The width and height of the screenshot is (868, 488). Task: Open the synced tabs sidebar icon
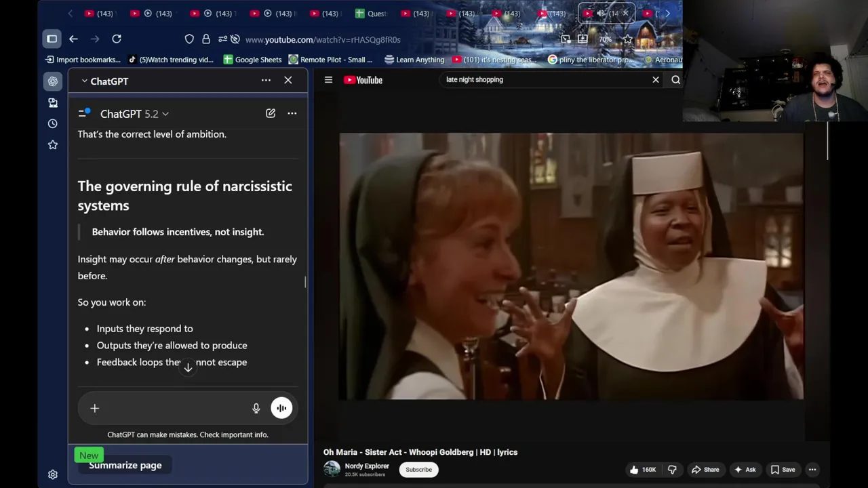(x=53, y=102)
